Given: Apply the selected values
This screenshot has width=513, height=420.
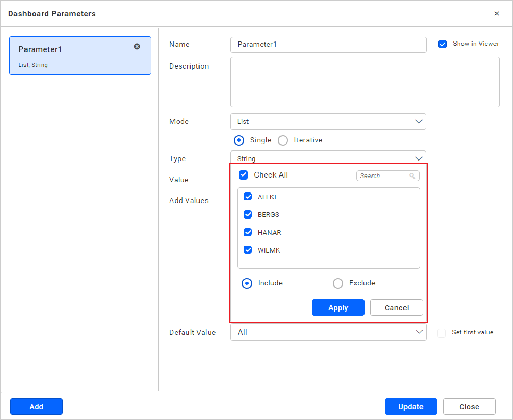Looking at the screenshot, I should (338, 307).
